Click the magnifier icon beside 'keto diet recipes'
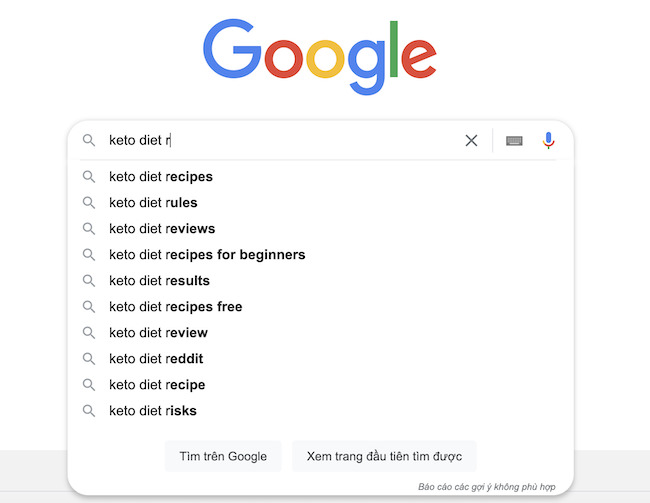Screen dimensions: 650x503 pos(89,177)
